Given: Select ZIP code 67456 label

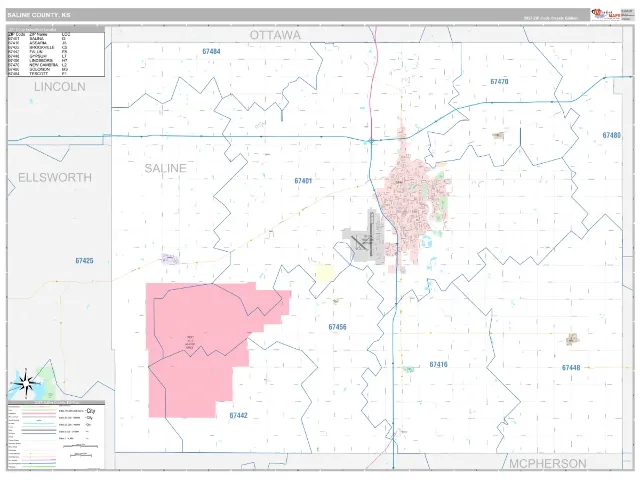Looking at the screenshot, I should click(337, 327).
